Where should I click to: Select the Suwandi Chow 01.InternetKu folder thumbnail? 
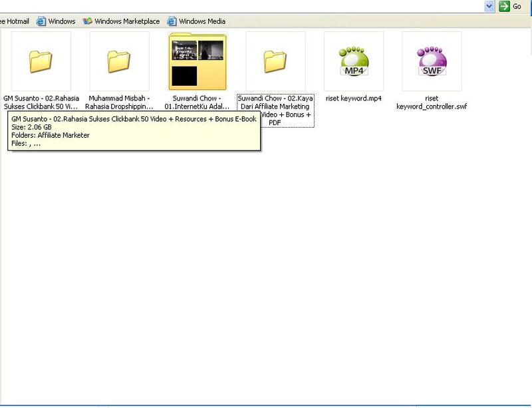pos(198,61)
